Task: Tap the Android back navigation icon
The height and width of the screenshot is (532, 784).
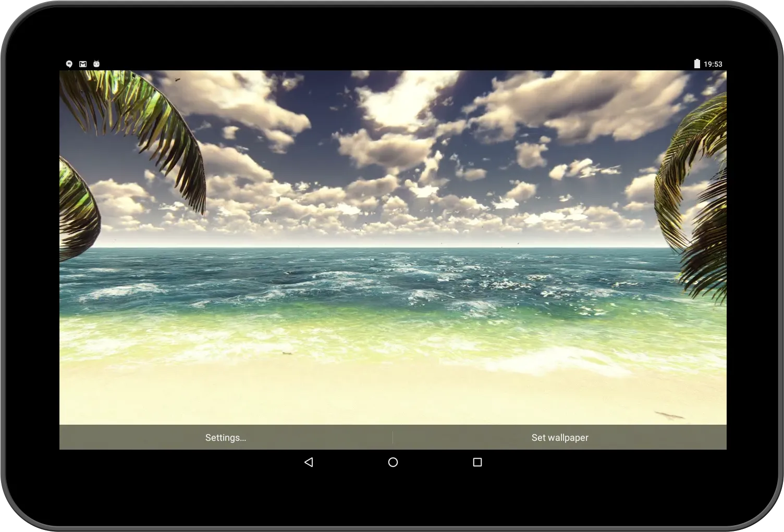Action: click(309, 462)
